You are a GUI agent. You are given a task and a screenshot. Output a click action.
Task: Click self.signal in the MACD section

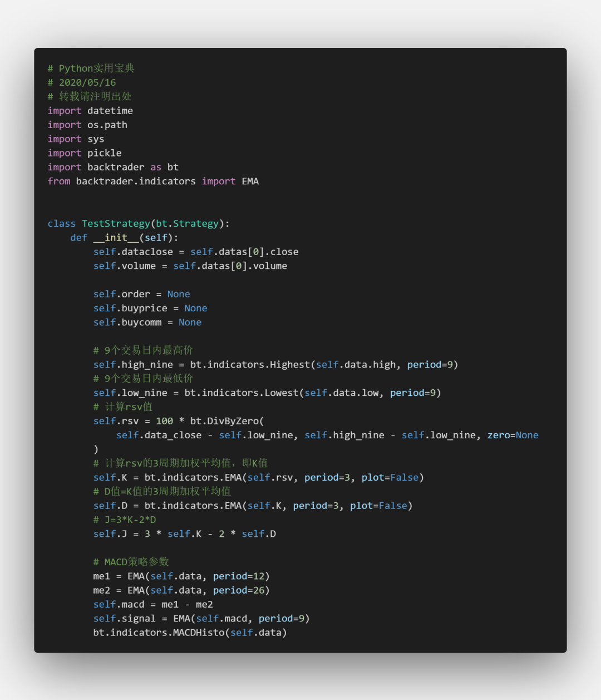click(124, 619)
